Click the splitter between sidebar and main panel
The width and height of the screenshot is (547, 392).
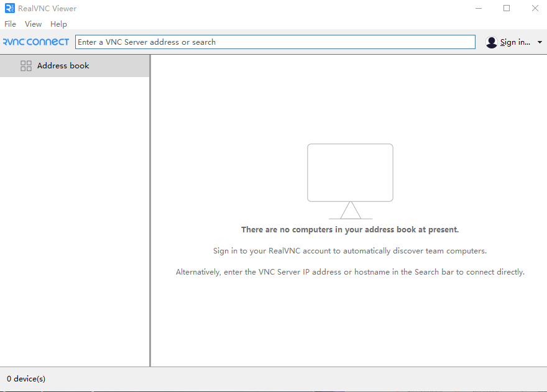point(150,211)
